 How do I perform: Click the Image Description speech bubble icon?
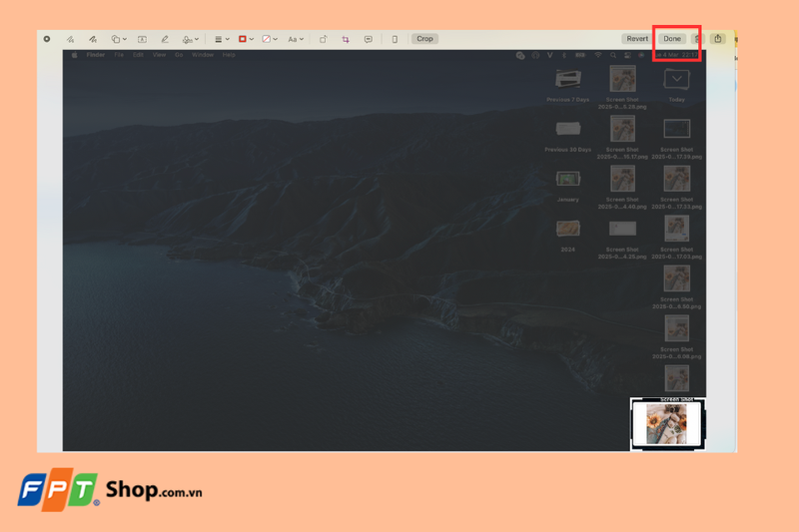click(369, 39)
